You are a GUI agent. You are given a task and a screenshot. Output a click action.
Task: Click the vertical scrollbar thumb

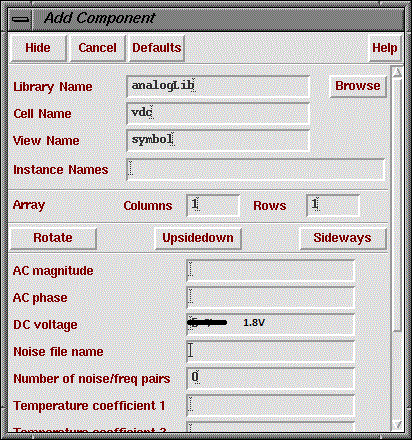coord(397,205)
